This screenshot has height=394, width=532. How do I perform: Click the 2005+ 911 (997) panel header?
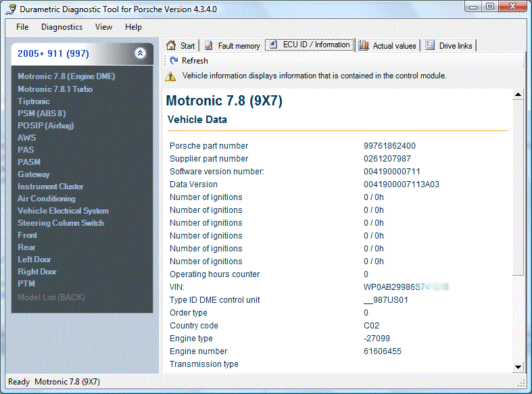click(82, 53)
